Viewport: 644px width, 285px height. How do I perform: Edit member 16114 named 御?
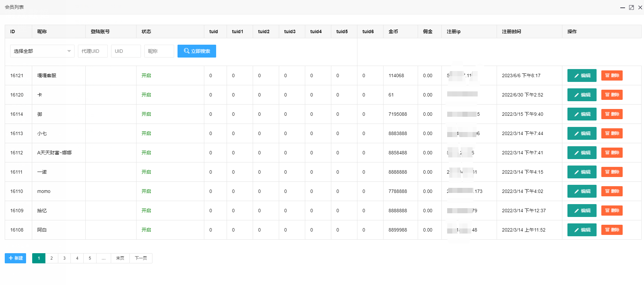tap(582, 114)
